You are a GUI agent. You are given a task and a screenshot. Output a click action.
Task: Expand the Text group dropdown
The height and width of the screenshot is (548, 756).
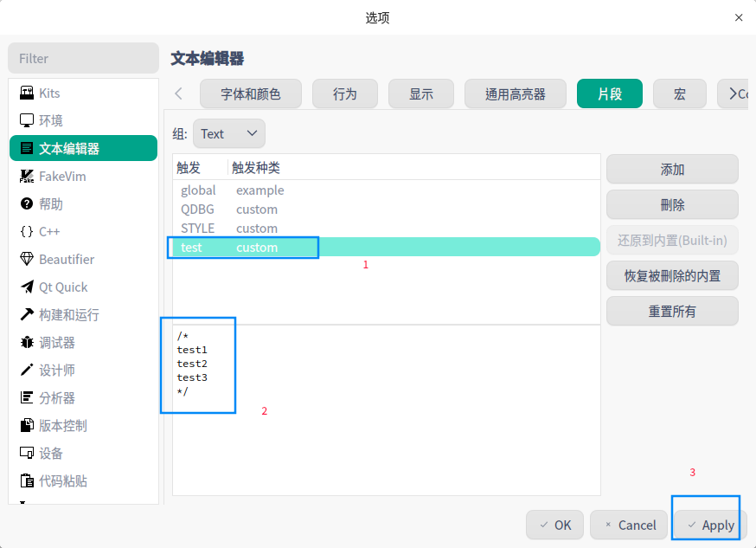(228, 133)
